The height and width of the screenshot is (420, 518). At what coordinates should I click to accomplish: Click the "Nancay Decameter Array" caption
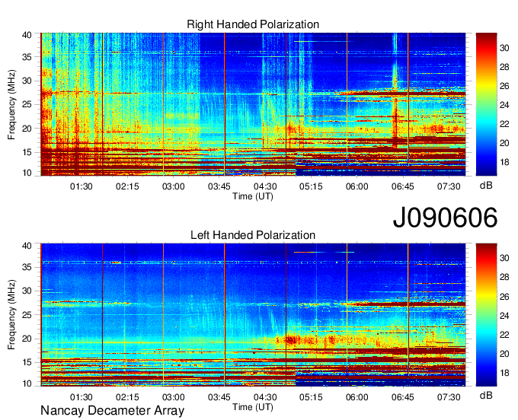point(112,411)
